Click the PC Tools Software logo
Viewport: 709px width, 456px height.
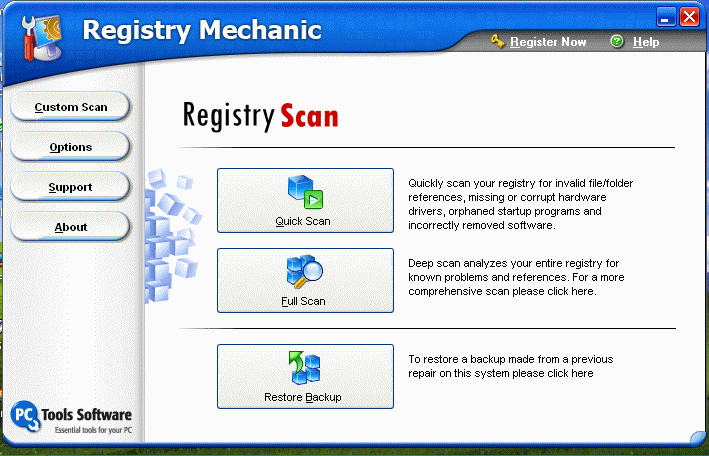click(71, 417)
